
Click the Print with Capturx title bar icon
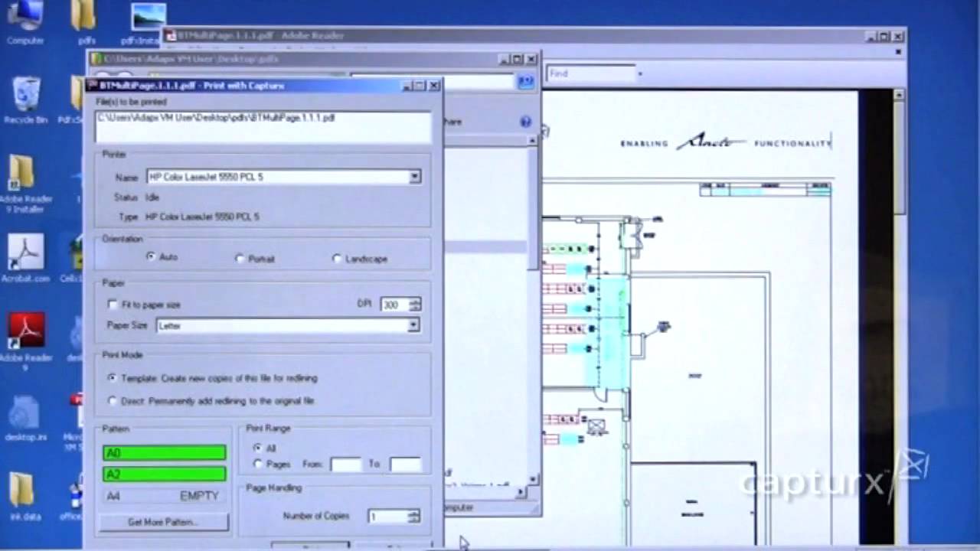click(x=92, y=85)
